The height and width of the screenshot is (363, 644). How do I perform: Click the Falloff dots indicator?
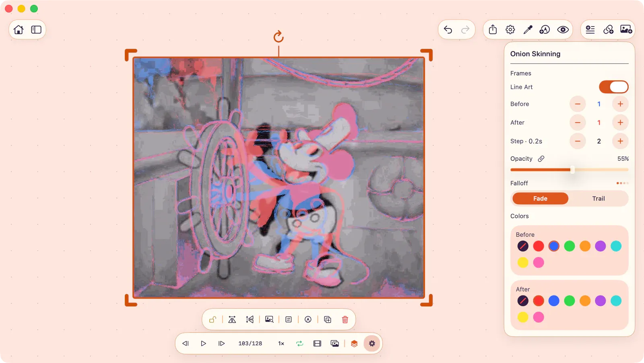pos(622,183)
